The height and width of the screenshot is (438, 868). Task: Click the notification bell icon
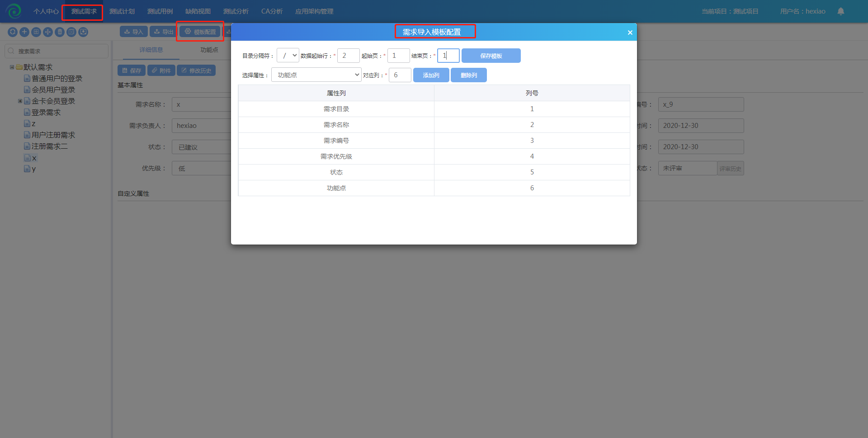(840, 11)
